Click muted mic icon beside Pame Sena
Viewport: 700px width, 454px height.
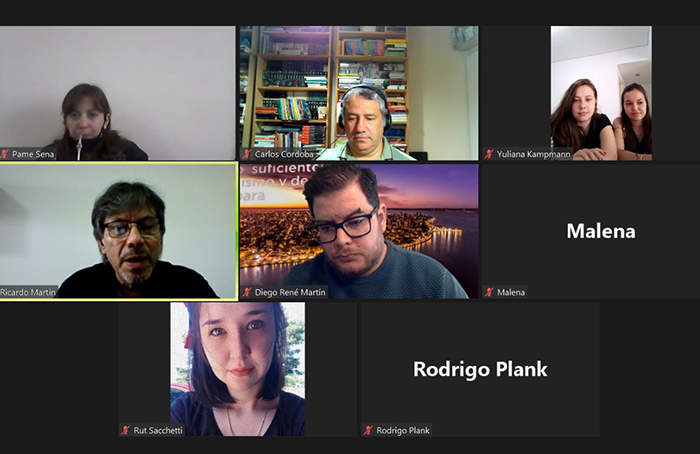pos(5,154)
